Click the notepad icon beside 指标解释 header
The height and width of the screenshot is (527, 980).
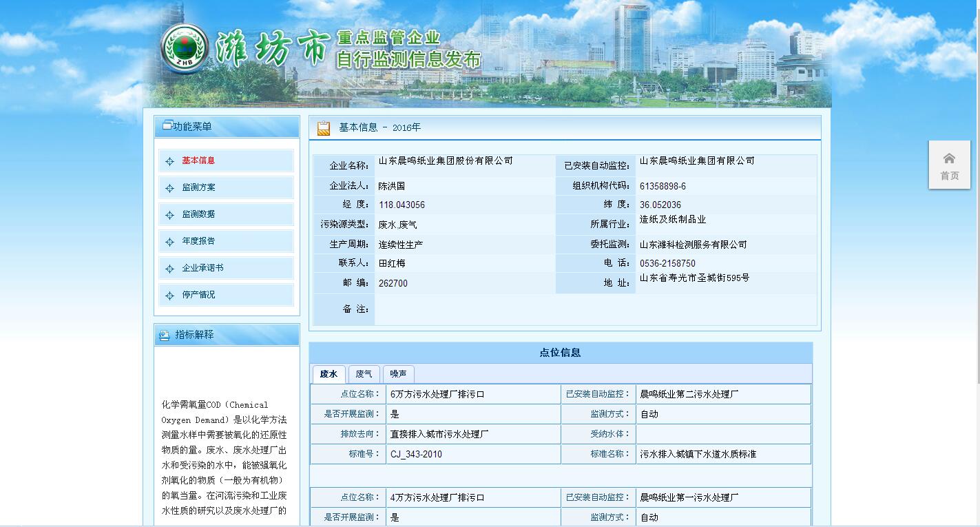[164, 335]
